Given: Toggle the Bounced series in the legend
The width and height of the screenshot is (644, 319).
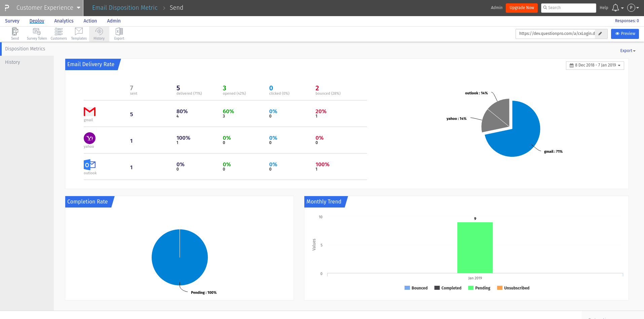Looking at the screenshot, I should (416, 288).
